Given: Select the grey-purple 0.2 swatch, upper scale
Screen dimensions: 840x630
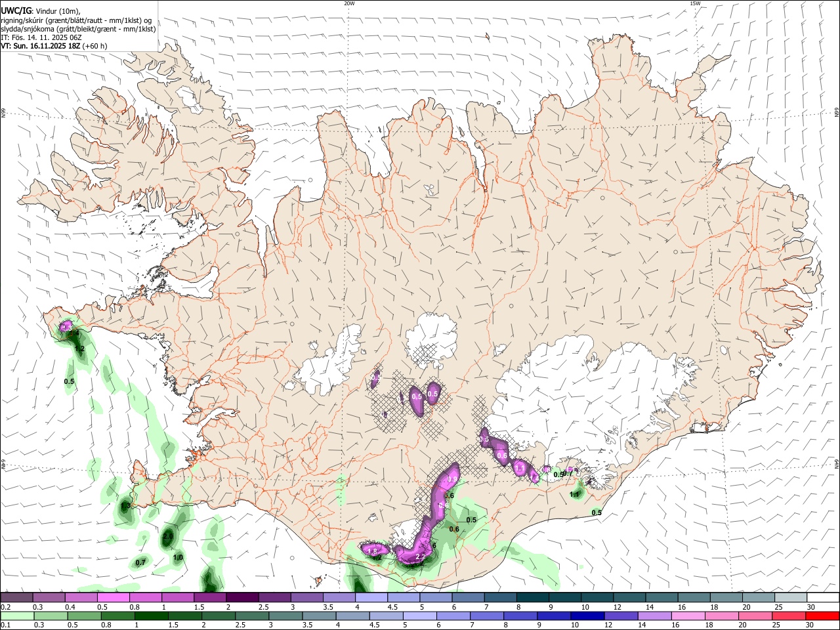Looking at the screenshot, I should coord(16,597).
